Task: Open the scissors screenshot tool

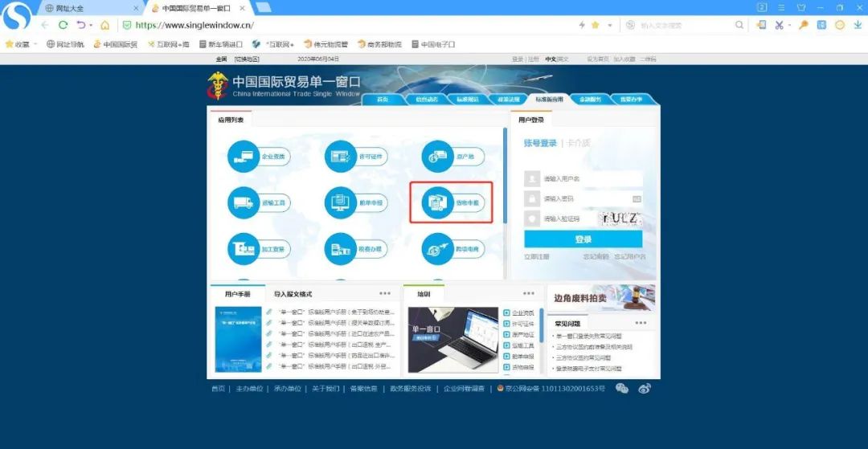Action: (x=779, y=25)
